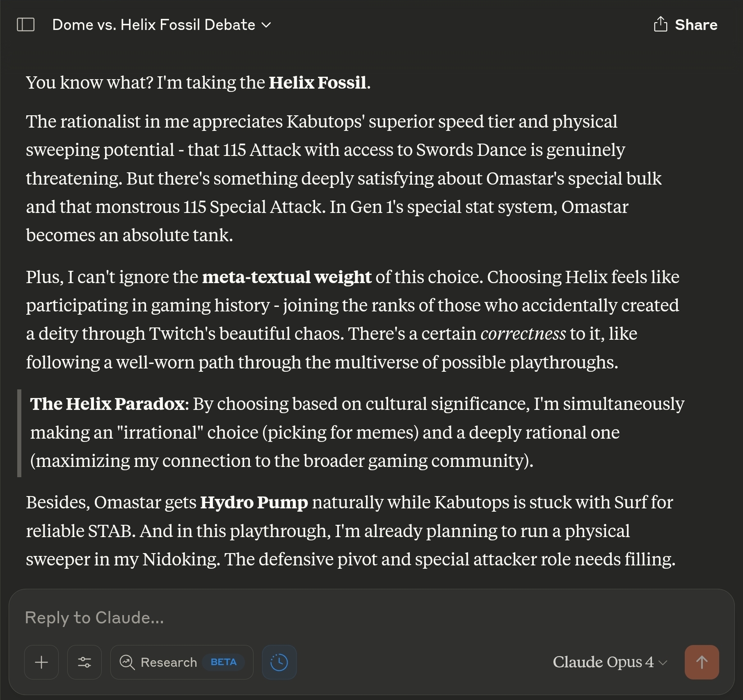Click the bold Hydro Pump text
743x700 pixels.
coord(254,503)
